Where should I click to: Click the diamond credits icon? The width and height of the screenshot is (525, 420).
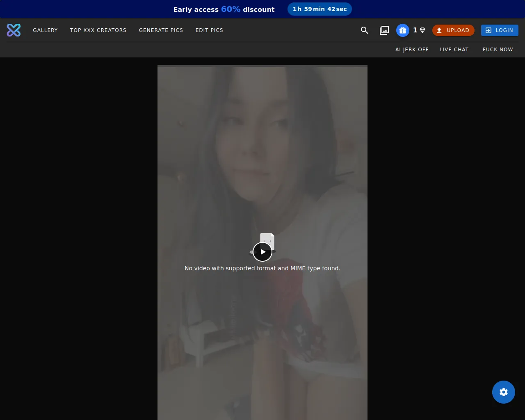click(422, 30)
